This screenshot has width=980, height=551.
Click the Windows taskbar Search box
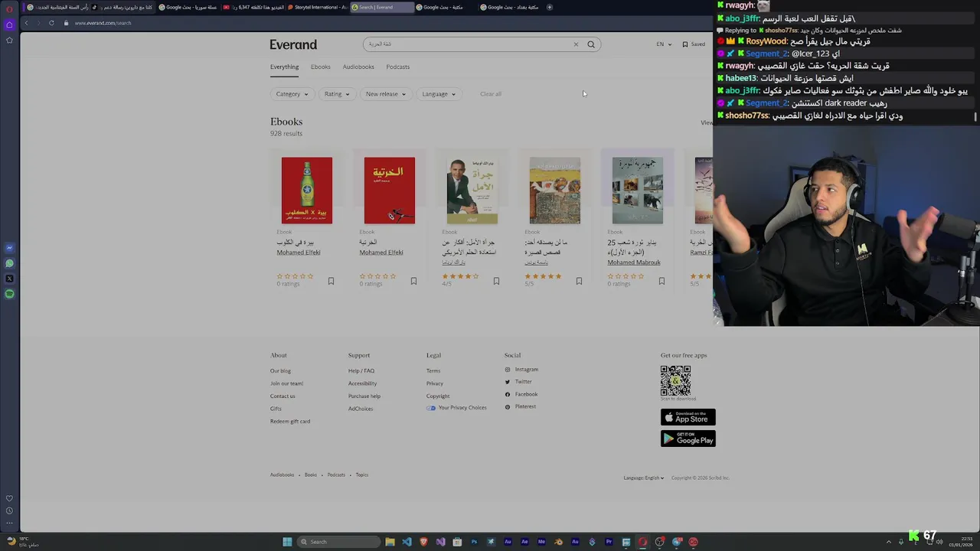339,542
